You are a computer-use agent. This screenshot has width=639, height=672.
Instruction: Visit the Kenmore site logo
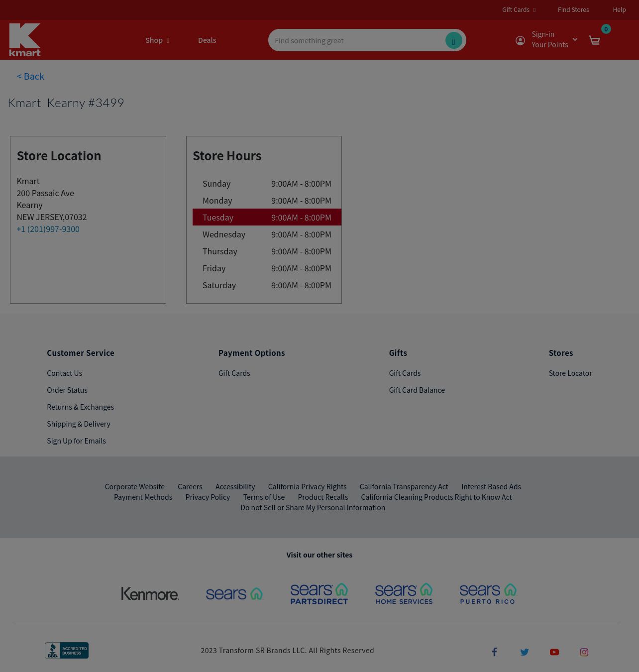point(150,593)
